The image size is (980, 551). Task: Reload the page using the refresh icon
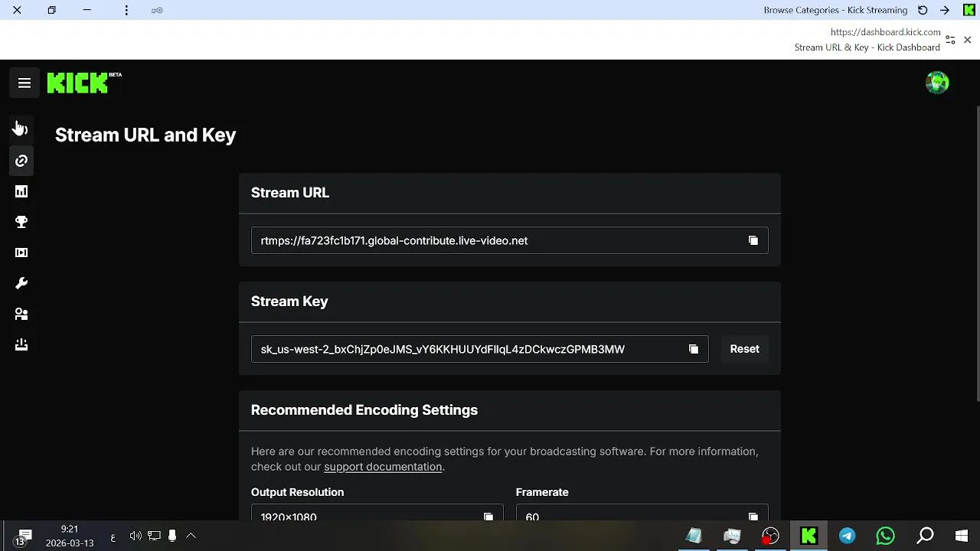tap(923, 10)
